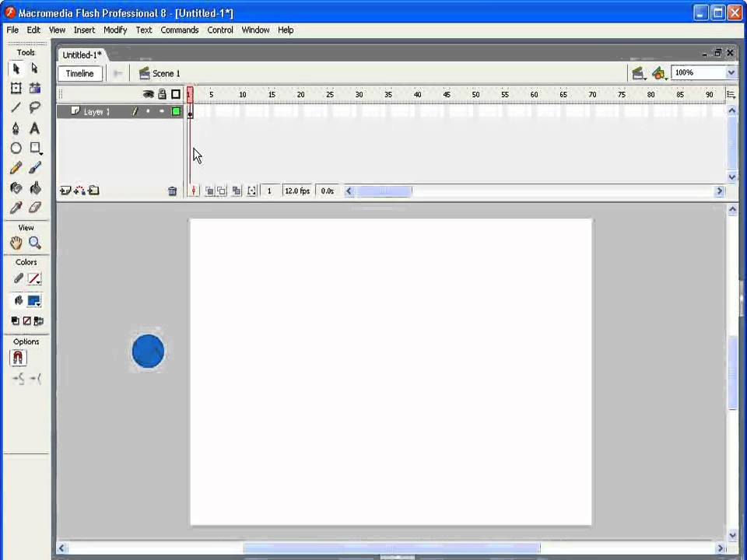Toggle lock for all layers
This screenshot has height=560, width=747.
[x=162, y=94]
